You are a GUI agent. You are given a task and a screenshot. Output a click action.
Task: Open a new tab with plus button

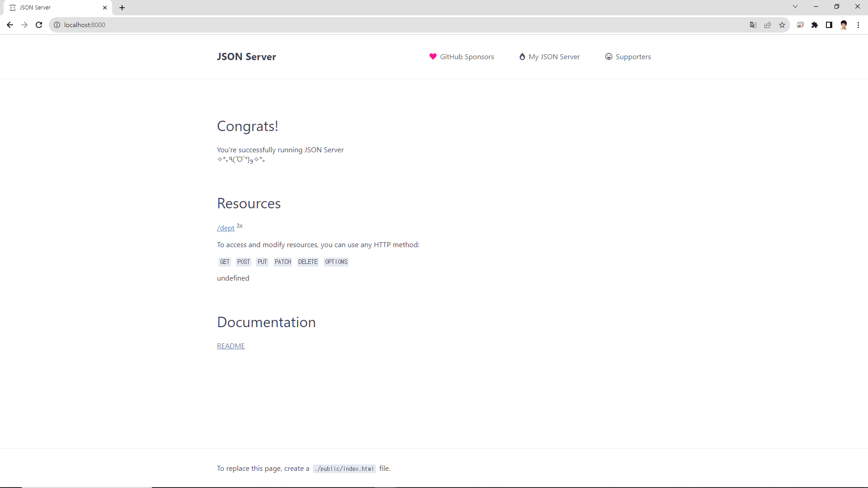coord(122,8)
